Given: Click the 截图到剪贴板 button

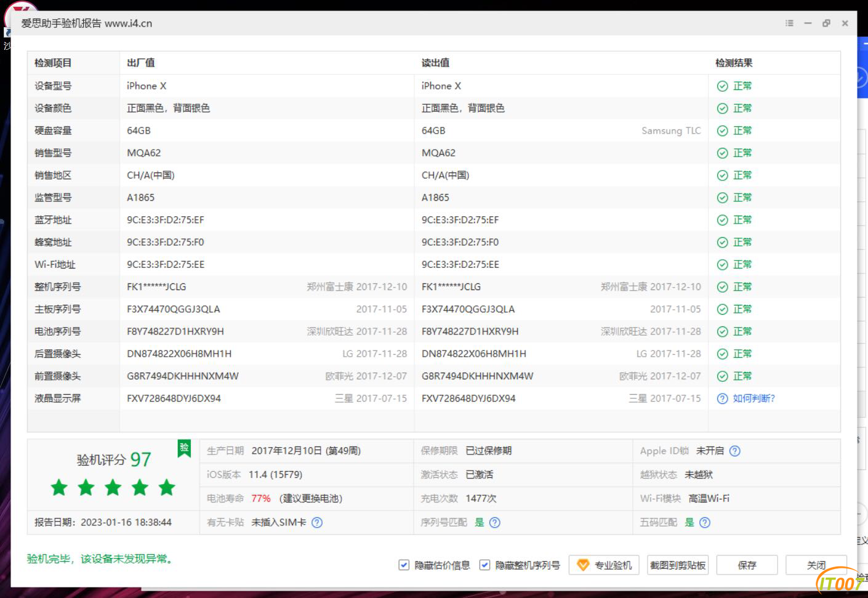Looking at the screenshot, I should coord(678,565).
